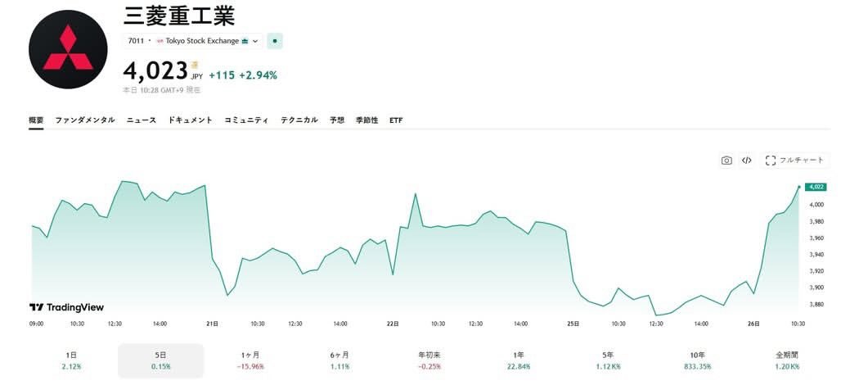Switch to the テクニカル tab
Screen dimensions: 868x385
tap(299, 120)
